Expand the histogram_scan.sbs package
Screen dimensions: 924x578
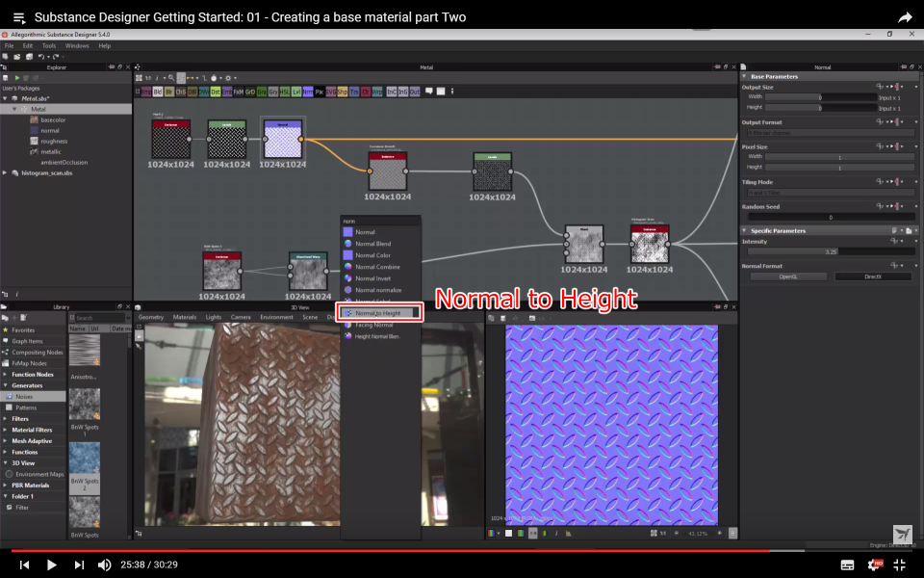6,172
